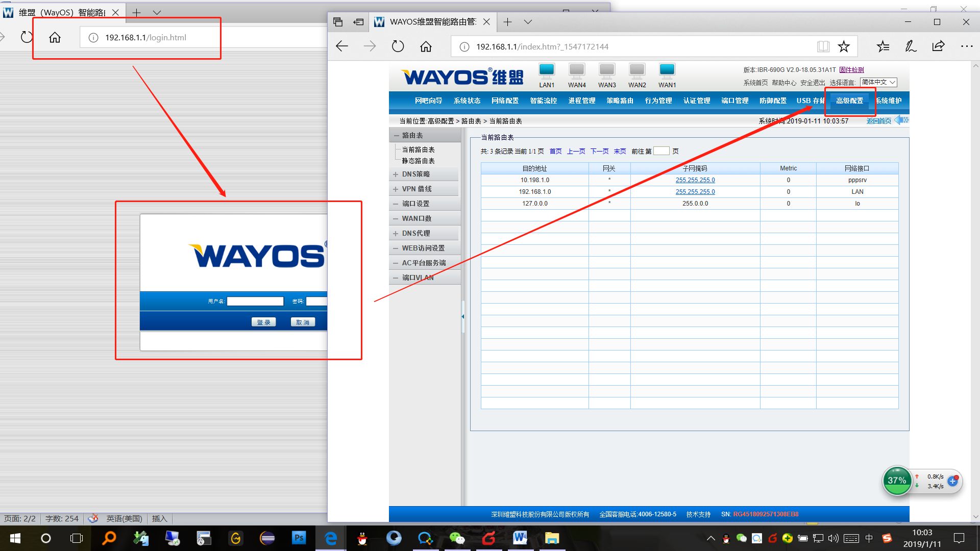Focus the 前往第 page number input

661,151
